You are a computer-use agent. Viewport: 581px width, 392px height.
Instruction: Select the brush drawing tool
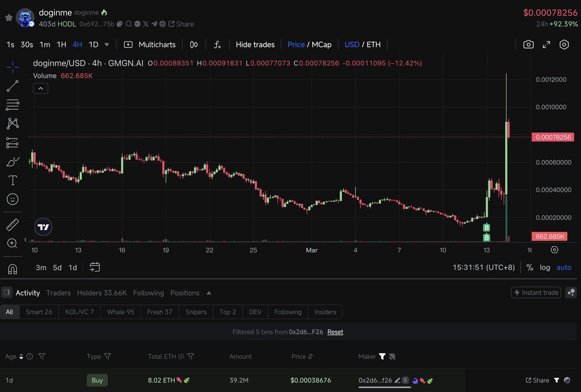12,161
